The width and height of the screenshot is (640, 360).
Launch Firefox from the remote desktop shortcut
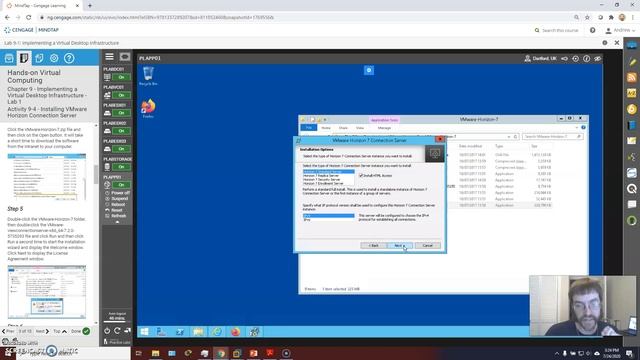pos(148,108)
